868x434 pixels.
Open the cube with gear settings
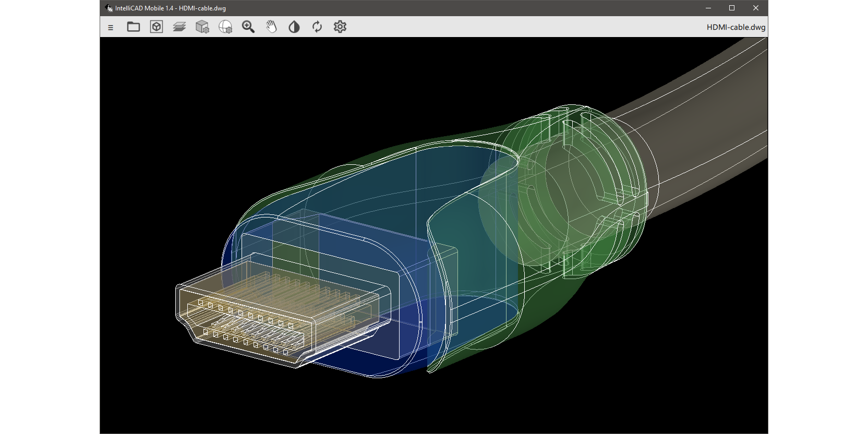[202, 27]
